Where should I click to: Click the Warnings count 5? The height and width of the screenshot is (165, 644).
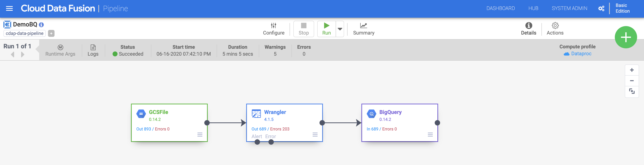pos(275,54)
